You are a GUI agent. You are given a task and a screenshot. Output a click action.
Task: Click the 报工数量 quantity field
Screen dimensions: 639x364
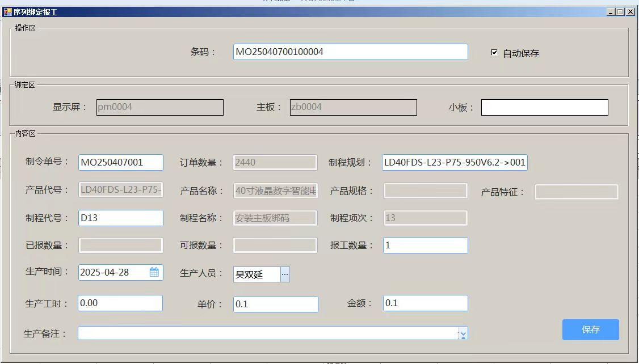pyautogui.click(x=425, y=246)
